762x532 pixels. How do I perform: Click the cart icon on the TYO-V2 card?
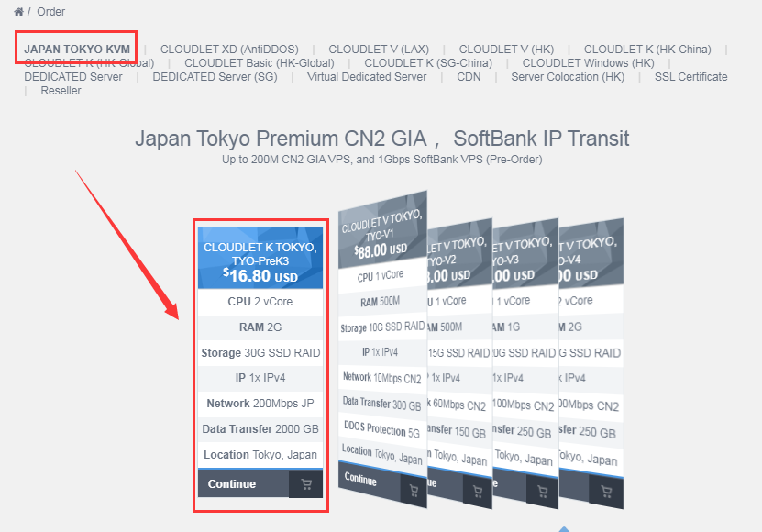tap(478, 493)
